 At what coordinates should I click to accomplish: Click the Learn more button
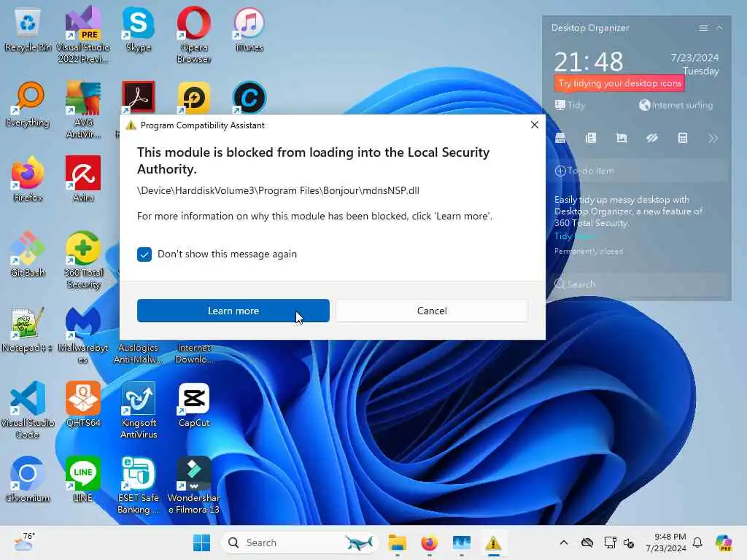pos(233,311)
